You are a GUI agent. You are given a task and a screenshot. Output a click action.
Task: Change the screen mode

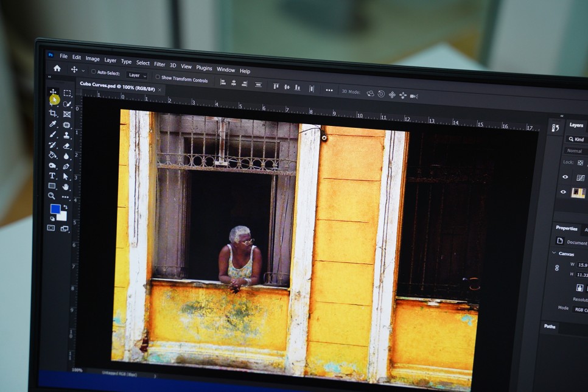click(x=65, y=228)
